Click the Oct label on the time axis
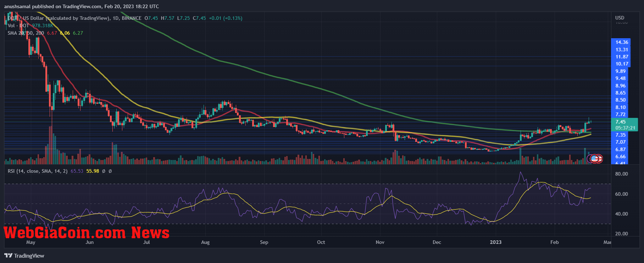This screenshot has width=644, height=263. click(x=321, y=242)
